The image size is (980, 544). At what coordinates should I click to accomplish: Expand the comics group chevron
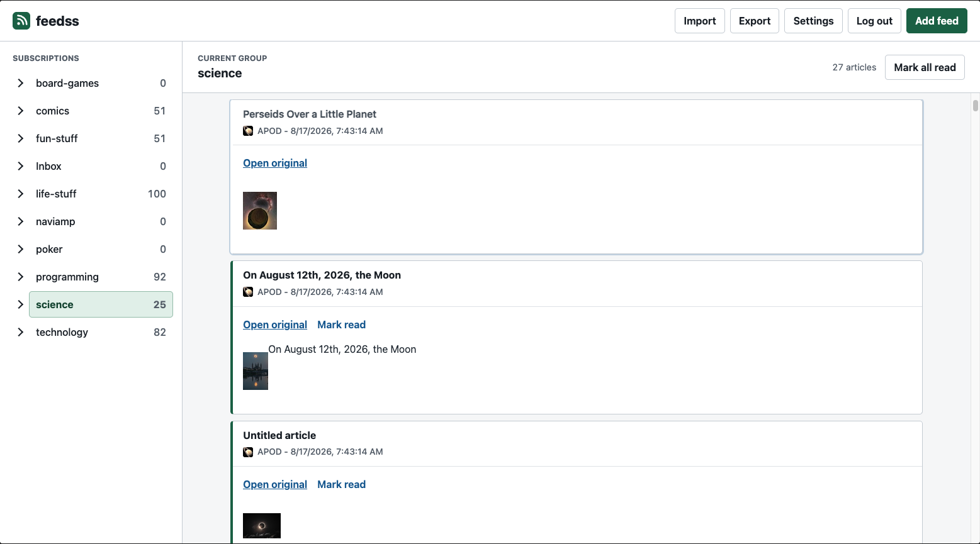tap(21, 111)
